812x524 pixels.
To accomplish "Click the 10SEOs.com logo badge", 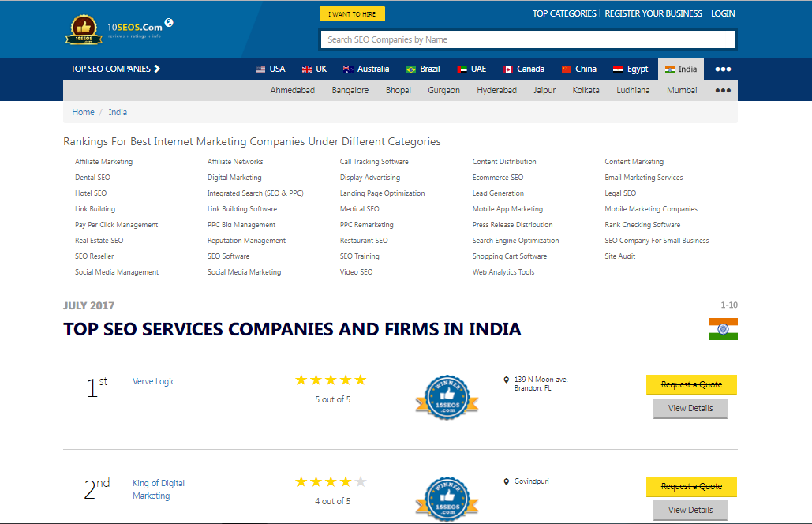I will point(84,30).
